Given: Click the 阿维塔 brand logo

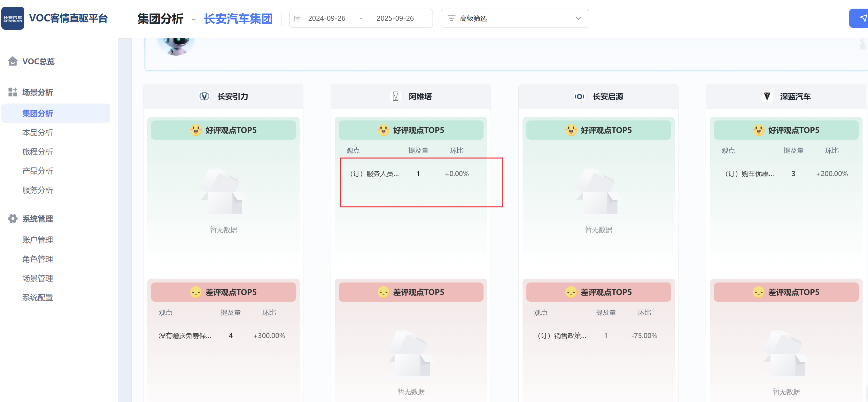Looking at the screenshot, I should click(396, 97).
